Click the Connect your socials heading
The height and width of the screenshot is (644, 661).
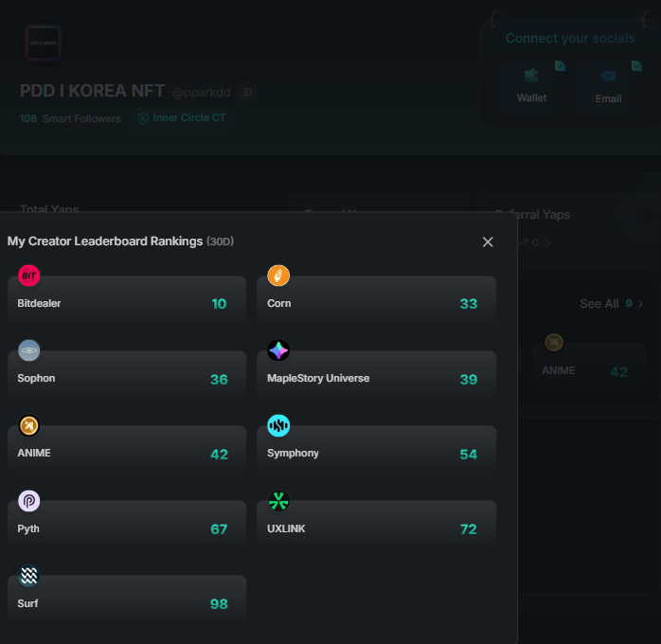point(570,38)
